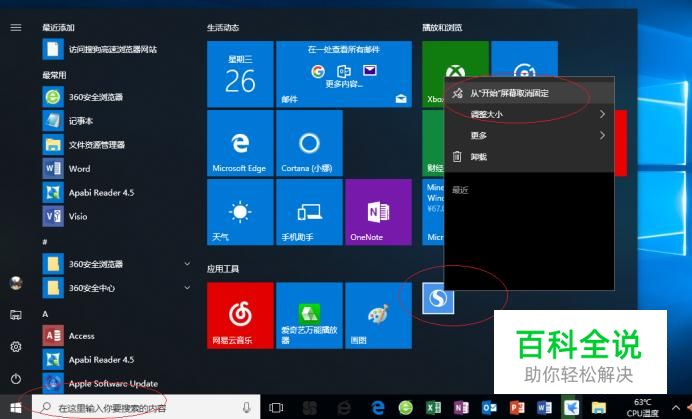Open the Microsoft Edge tile
The height and width of the screenshot is (419, 692).
coord(240,143)
